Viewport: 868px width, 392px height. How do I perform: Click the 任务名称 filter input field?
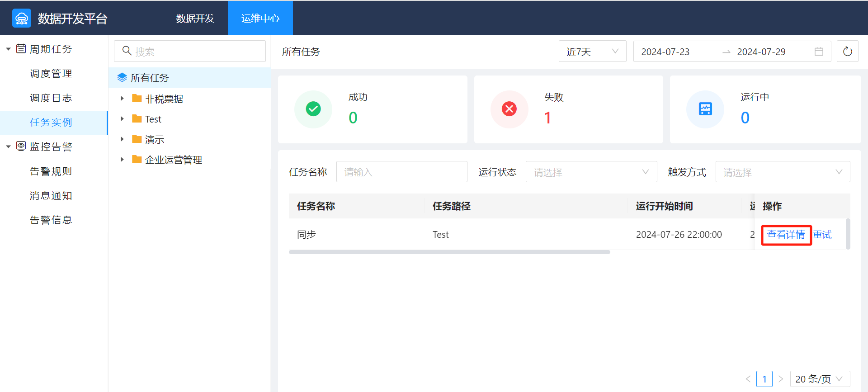coord(401,172)
